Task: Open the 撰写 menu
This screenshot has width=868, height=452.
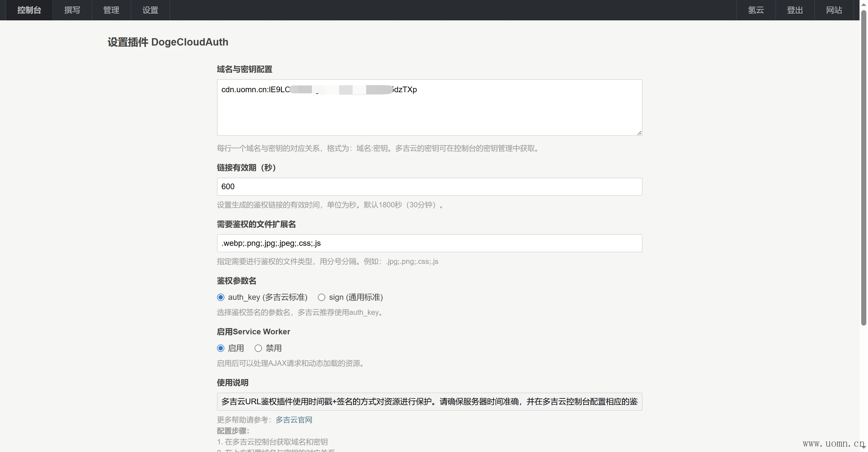Action: tap(72, 10)
